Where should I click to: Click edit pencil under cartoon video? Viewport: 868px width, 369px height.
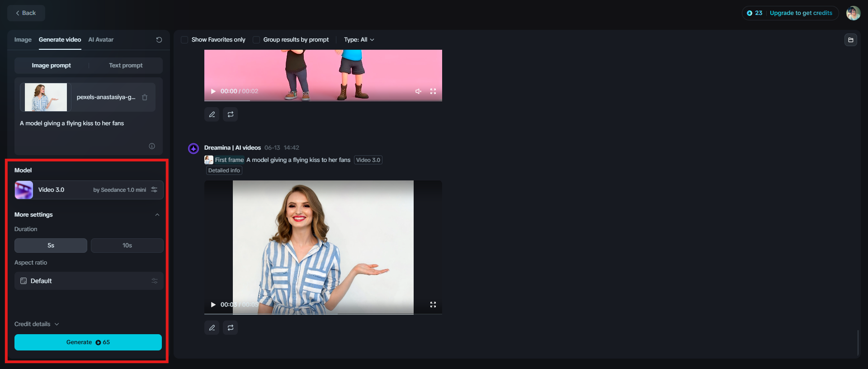(x=212, y=114)
